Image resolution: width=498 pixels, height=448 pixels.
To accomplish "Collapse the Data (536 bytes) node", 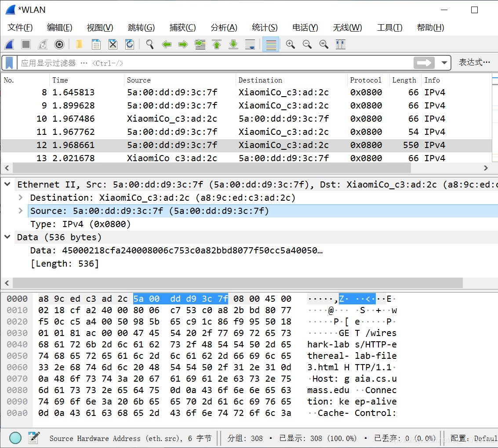I will pyautogui.click(x=7, y=237).
